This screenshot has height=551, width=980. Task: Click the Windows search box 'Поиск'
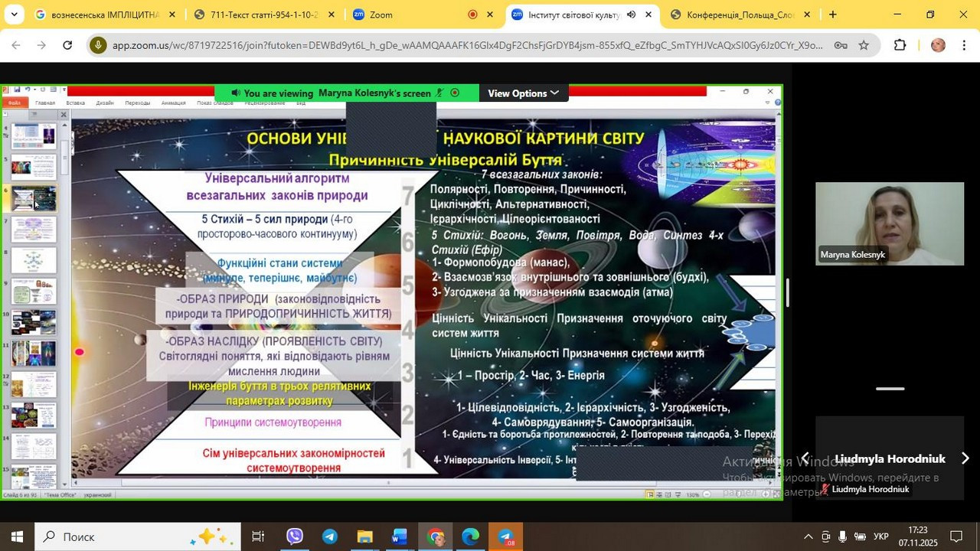pyautogui.click(x=138, y=536)
